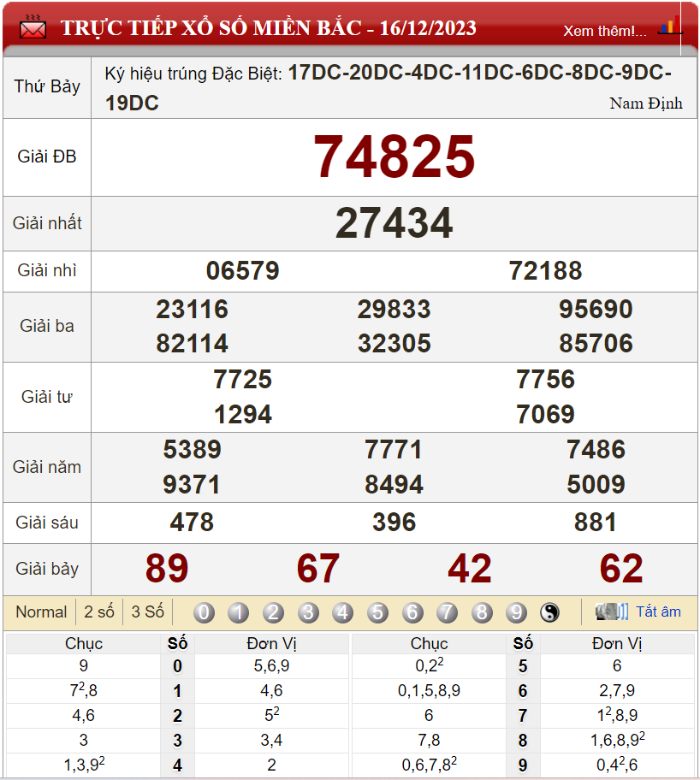
Task: Select digit ball 8 filter
Action: pyautogui.click(x=482, y=612)
